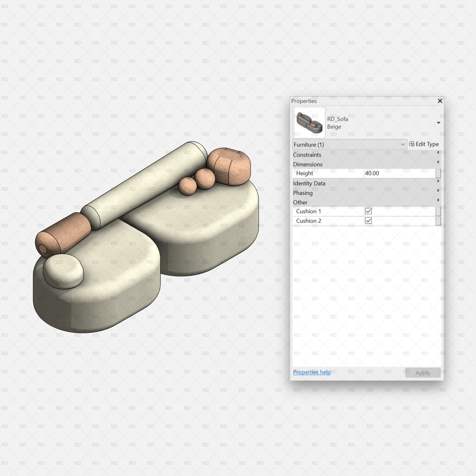Open the Furniture (1) type selector dropdown
This screenshot has height=476, width=476.
(x=403, y=144)
